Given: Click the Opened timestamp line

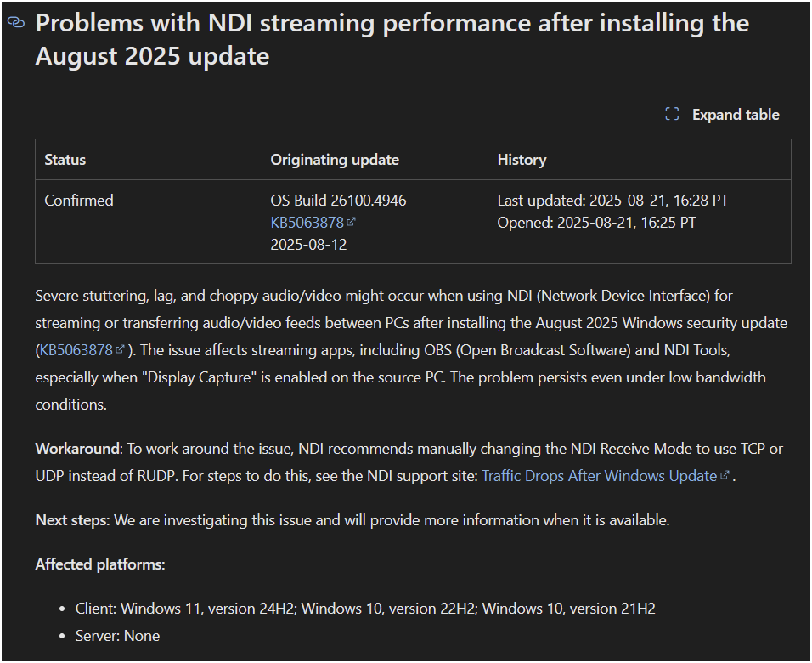Looking at the screenshot, I should click(x=596, y=223).
